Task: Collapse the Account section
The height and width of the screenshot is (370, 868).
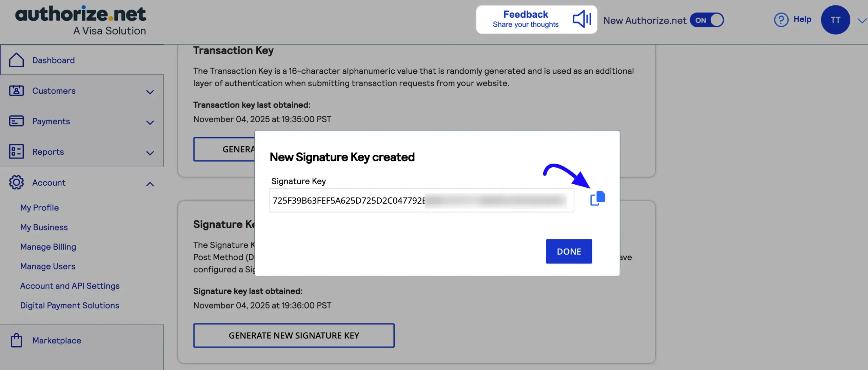Action: pos(150,184)
